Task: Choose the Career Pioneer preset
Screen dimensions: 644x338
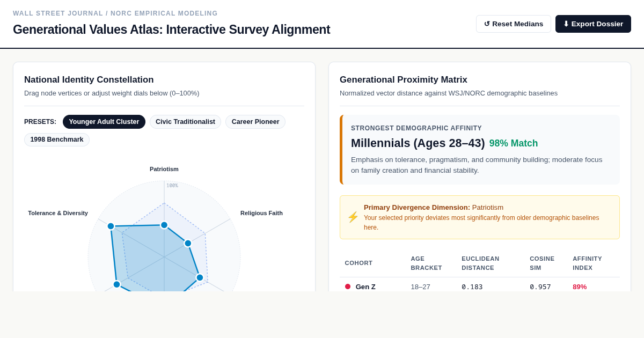Action: coord(255,122)
